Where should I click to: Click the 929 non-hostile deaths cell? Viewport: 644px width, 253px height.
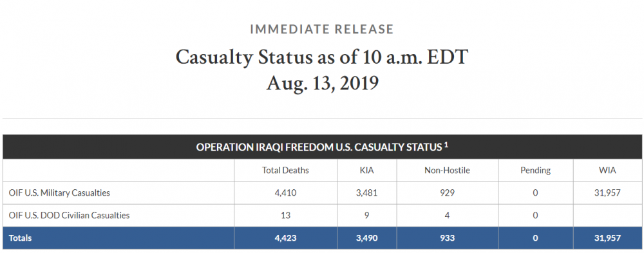point(447,192)
